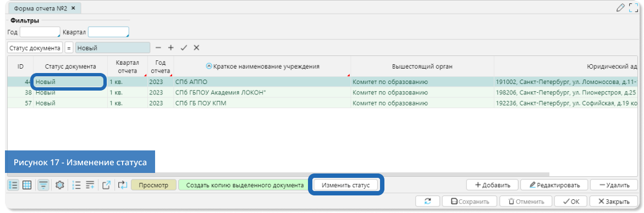Viewport: 644px width, 213px height.
Task: Open grid settings gear icon
Action: click(59, 185)
